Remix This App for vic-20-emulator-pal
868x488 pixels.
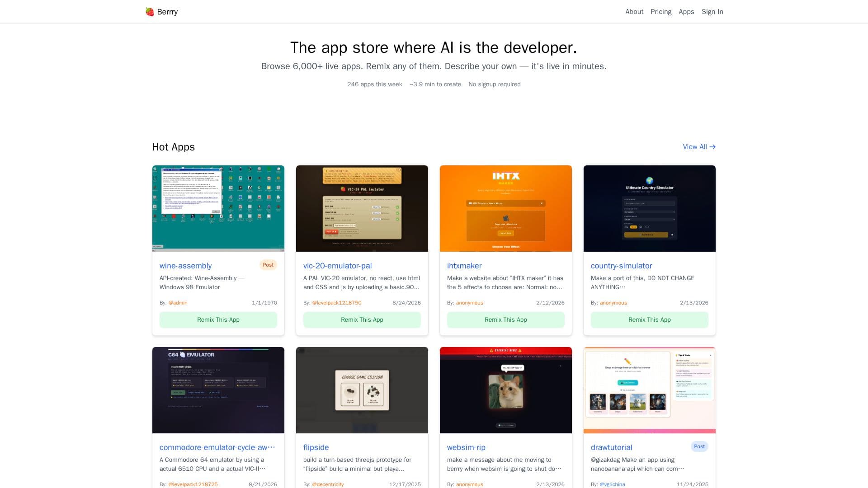click(362, 319)
